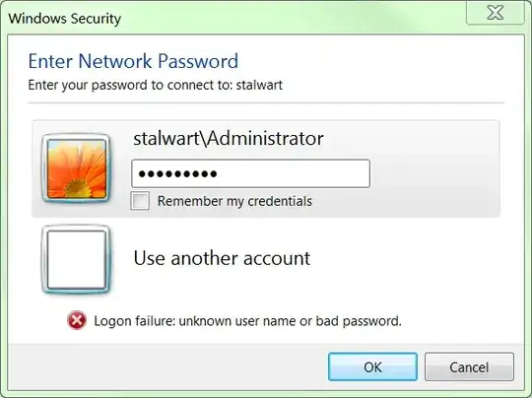The image size is (532, 398).
Task: Click the word 'stalwart' in connection prompt
Action: 259,85
